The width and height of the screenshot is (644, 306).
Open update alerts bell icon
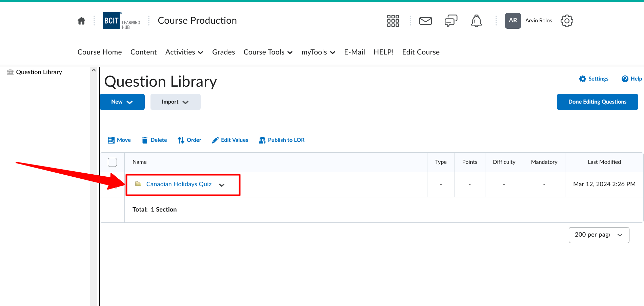tap(476, 21)
